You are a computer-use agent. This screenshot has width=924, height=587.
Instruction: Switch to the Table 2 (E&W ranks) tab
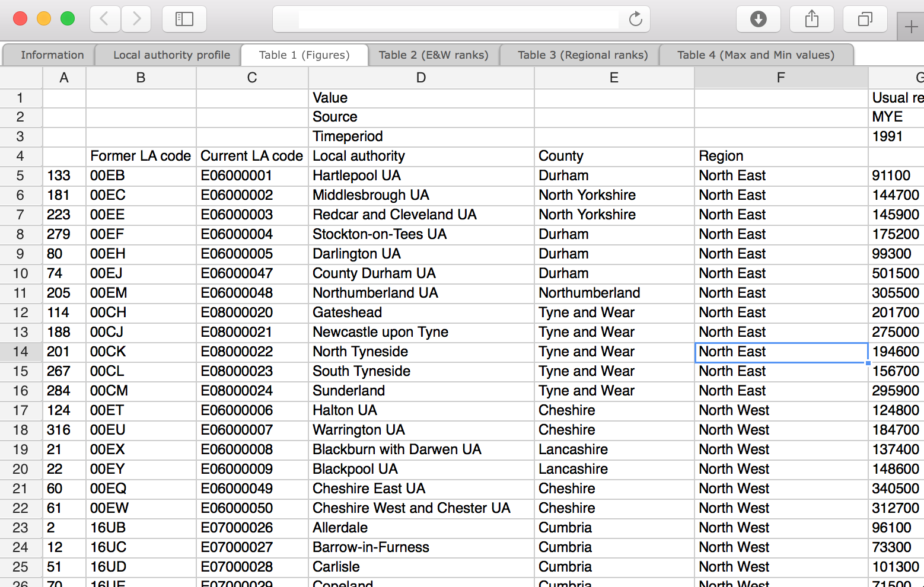[x=433, y=55]
